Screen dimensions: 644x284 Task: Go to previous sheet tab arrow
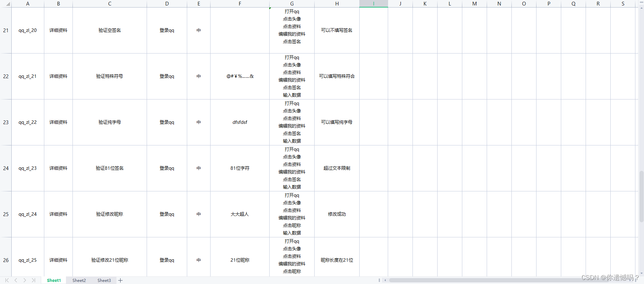(16, 280)
